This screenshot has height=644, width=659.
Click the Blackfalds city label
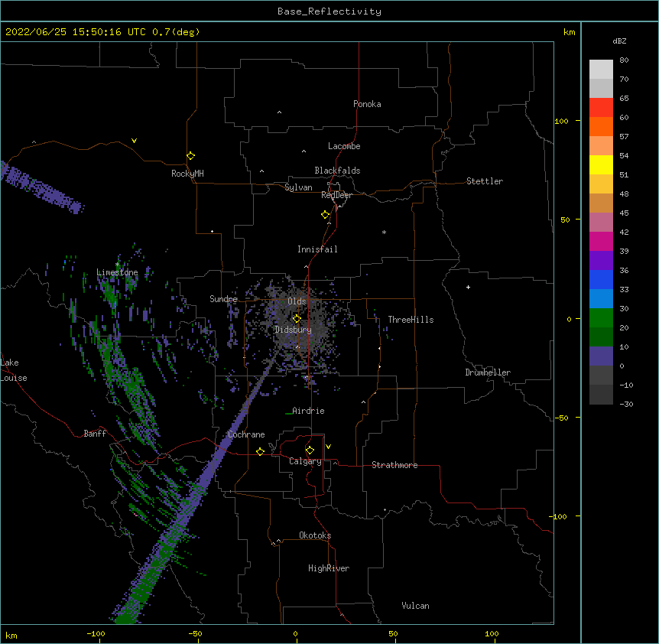[x=337, y=171]
